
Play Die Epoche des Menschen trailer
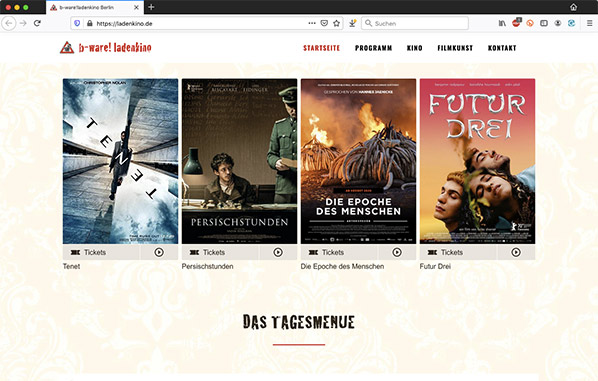tap(397, 252)
